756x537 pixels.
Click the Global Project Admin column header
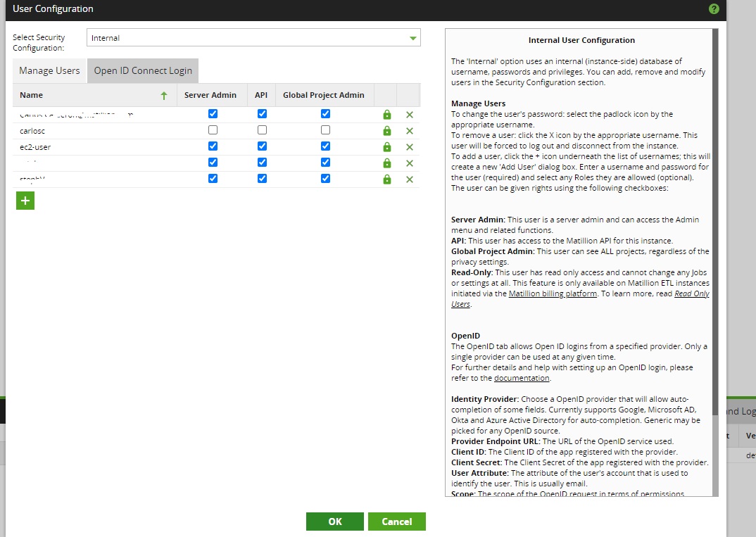324,95
